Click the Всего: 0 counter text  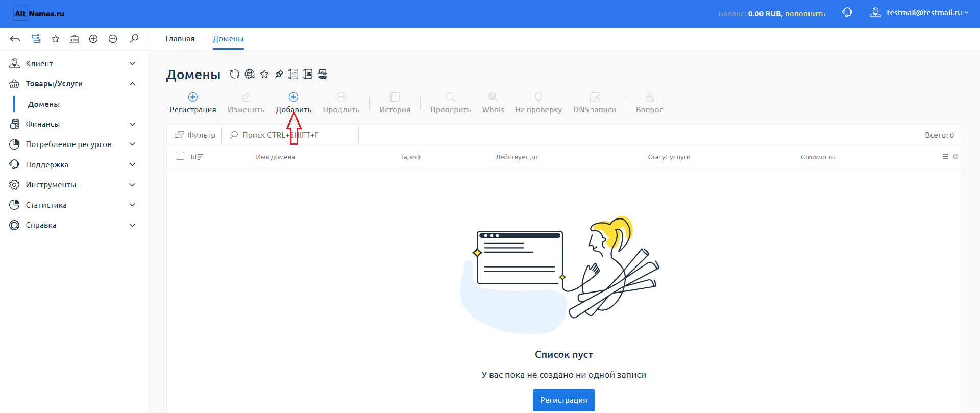[x=940, y=135]
